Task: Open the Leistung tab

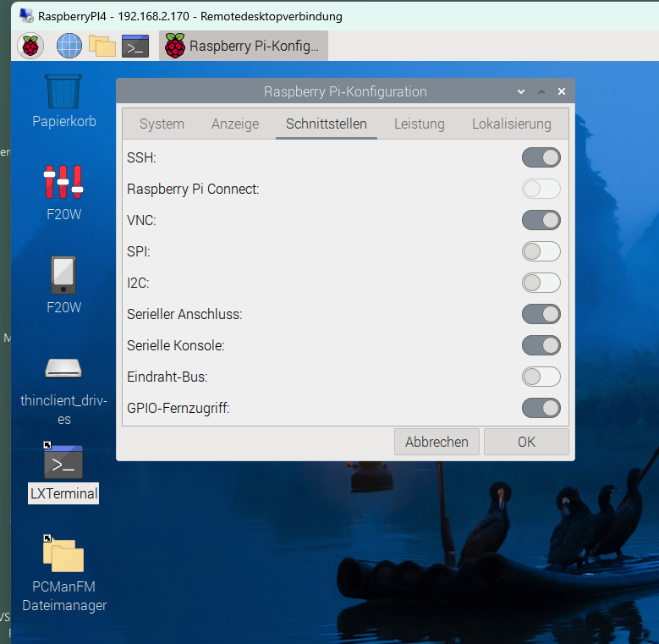Action: [420, 124]
